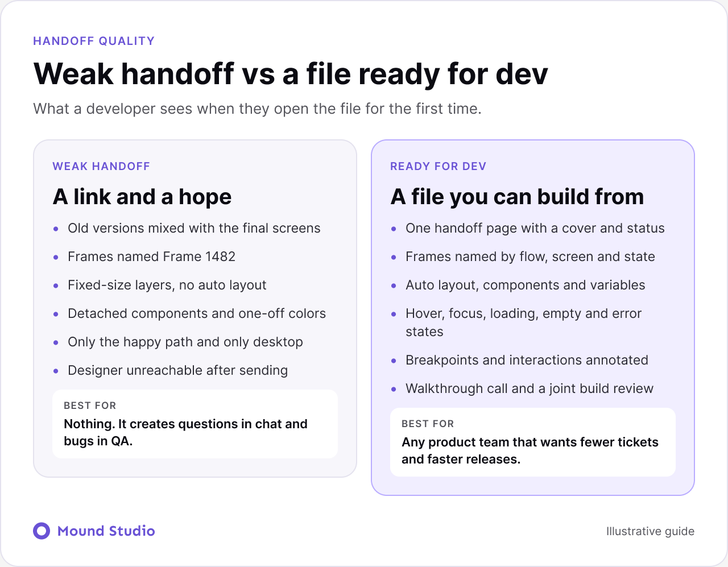Click 'Hover, focus, loading, empty and error states'

524,322
